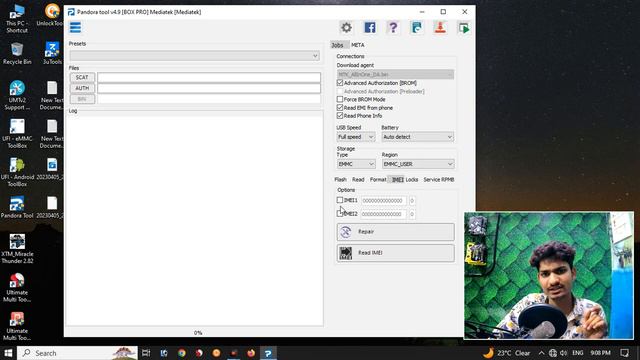Toggle Advanced Authorization [BROM] checkbox
Viewport: 640px width, 360px height.
tap(340, 83)
